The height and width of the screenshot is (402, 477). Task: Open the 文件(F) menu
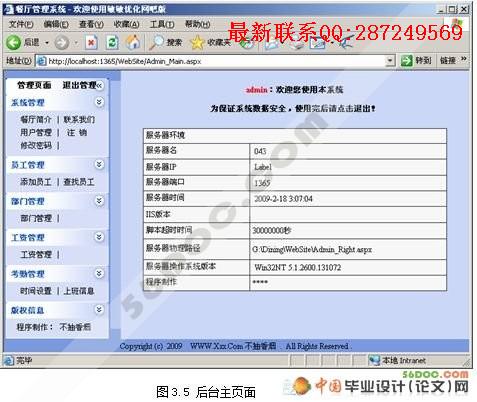tap(21, 24)
